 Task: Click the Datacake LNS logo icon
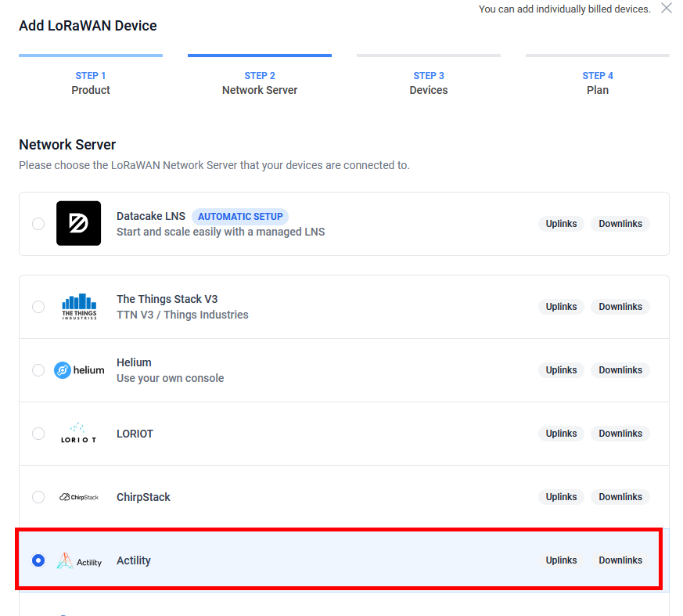[x=78, y=223]
